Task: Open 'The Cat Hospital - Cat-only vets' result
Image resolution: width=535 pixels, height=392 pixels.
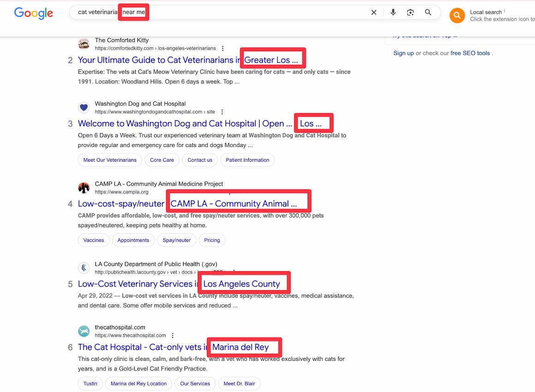Action: point(173,347)
